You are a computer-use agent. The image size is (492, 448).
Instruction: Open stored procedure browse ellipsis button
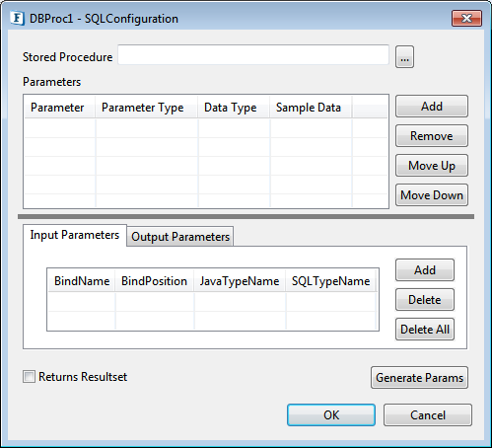click(x=404, y=57)
